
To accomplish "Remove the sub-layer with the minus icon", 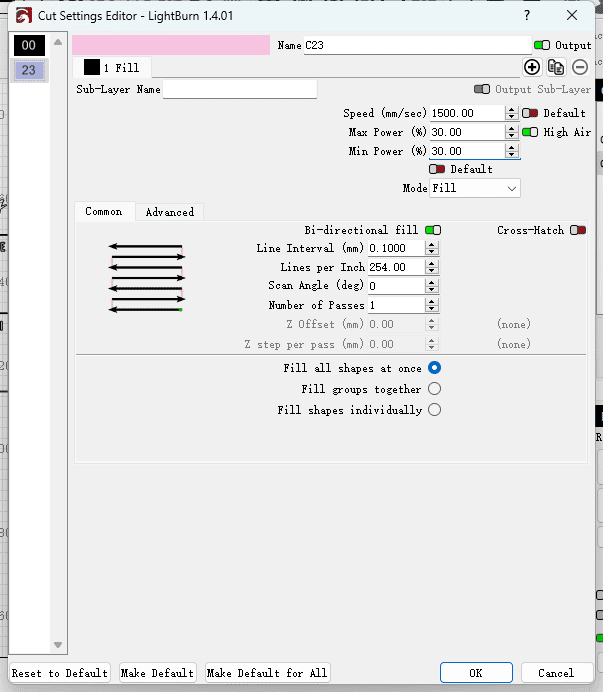I will (x=580, y=67).
